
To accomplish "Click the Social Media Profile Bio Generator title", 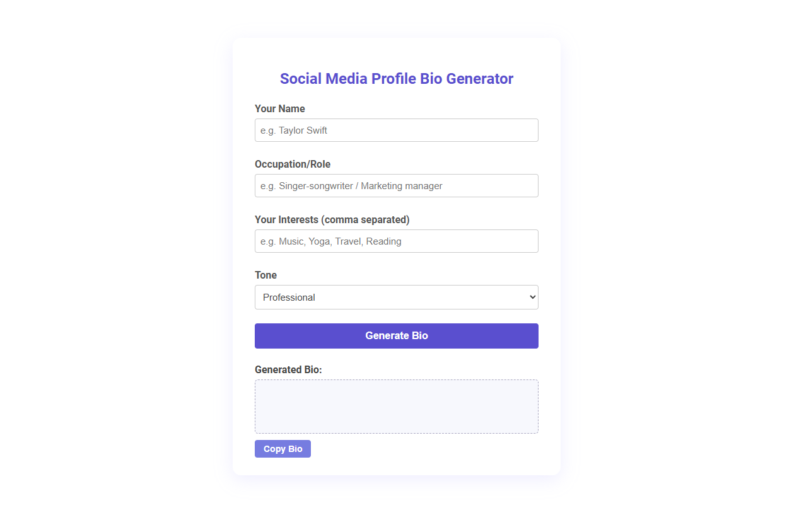I will point(396,78).
